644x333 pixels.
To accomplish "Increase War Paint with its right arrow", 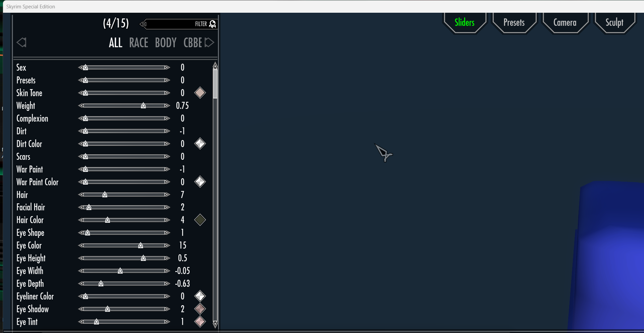I will [x=167, y=170].
